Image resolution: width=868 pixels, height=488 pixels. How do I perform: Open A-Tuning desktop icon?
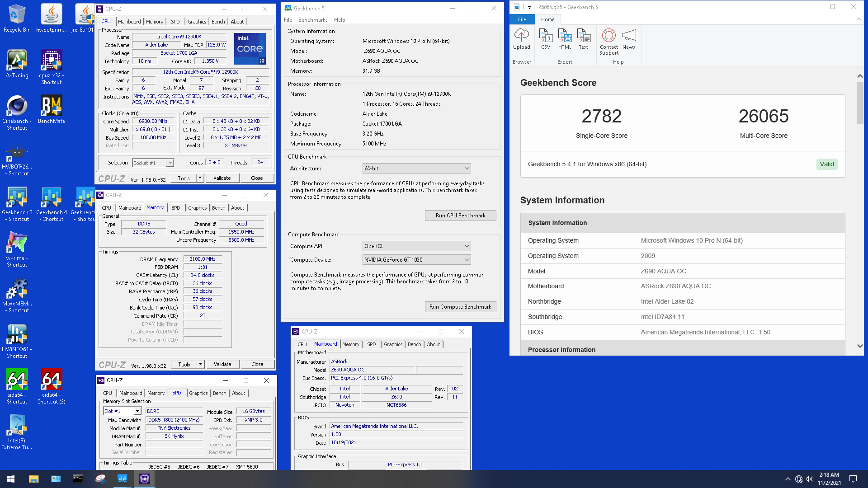click(17, 64)
